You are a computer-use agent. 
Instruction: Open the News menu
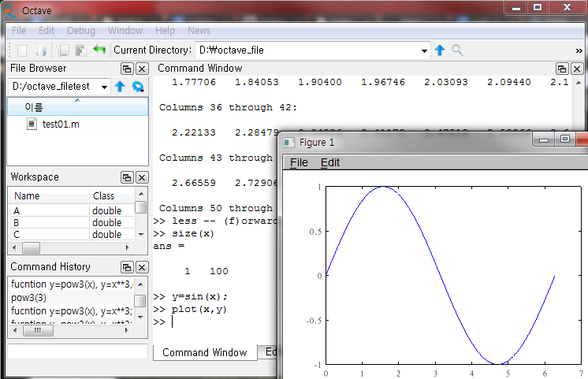click(x=199, y=31)
